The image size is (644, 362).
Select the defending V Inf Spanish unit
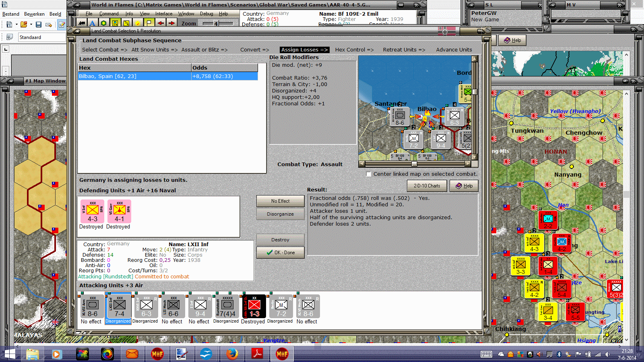(x=92, y=212)
